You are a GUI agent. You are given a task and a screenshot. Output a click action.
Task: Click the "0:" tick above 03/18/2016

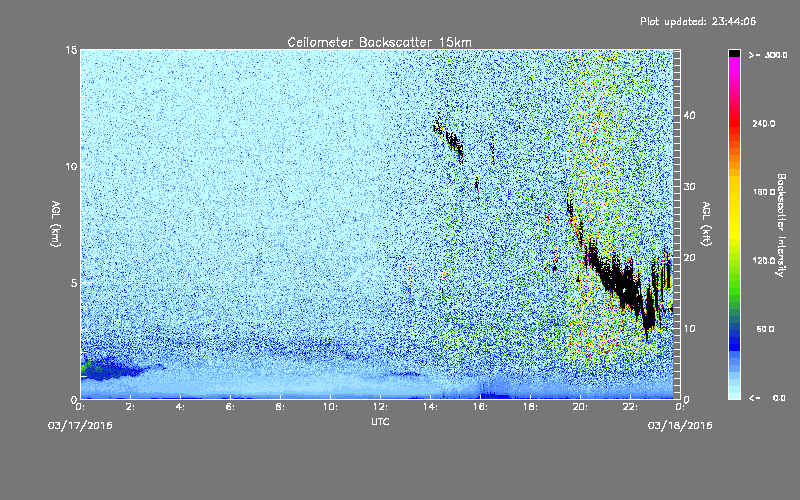point(680,407)
